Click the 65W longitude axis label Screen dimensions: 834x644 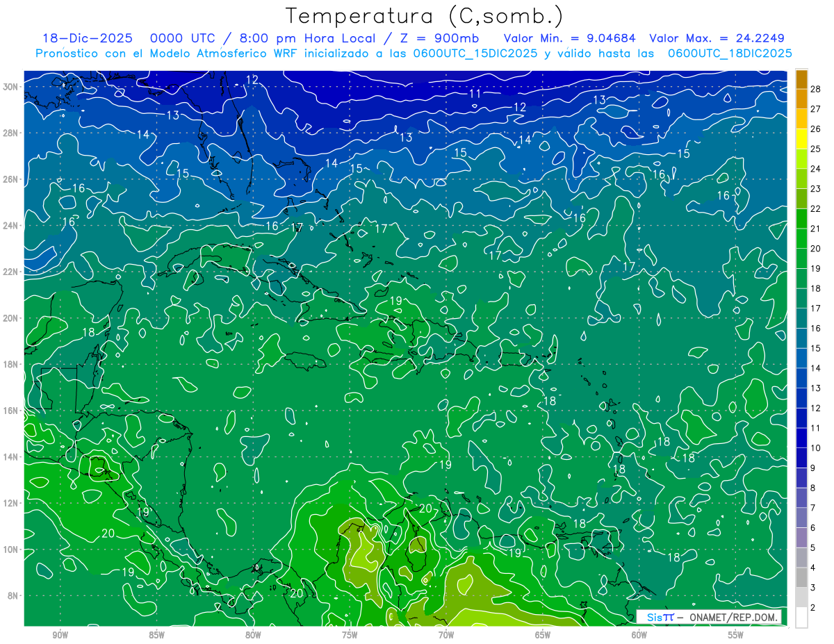(x=543, y=635)
